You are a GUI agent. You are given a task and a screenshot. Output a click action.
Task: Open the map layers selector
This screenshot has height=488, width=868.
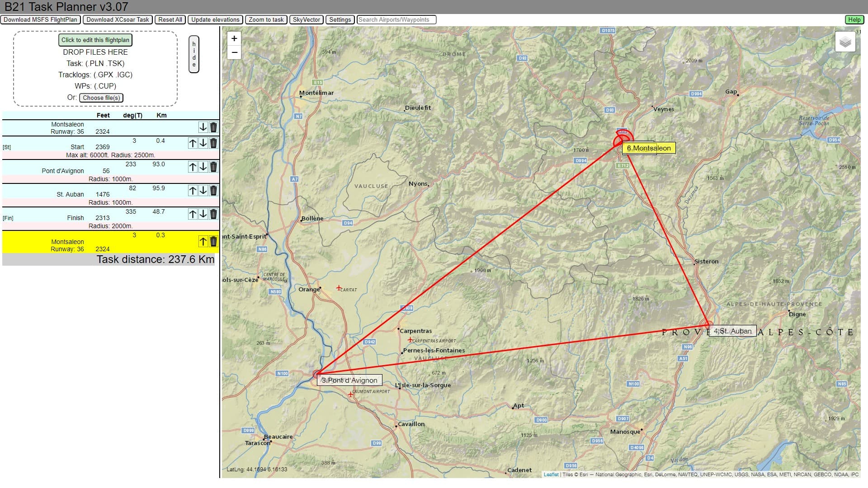coord(845,42)
